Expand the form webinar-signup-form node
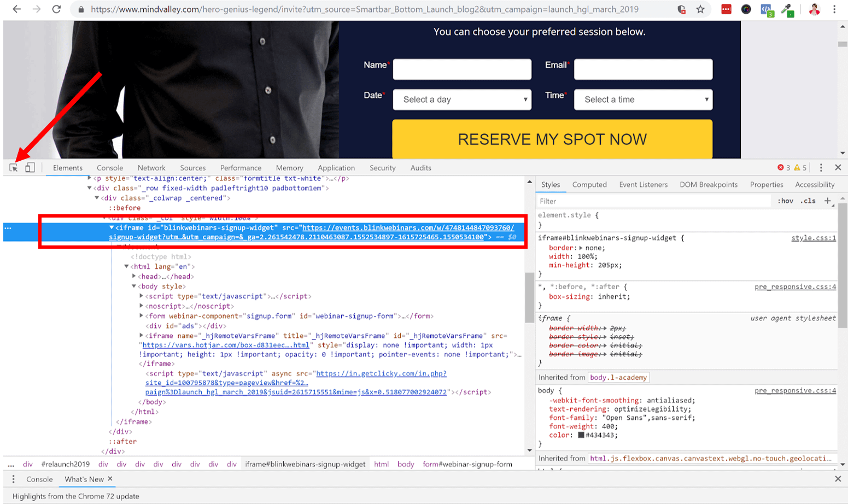The width and height of the screenshot is (848, 504). click(141, 316)
